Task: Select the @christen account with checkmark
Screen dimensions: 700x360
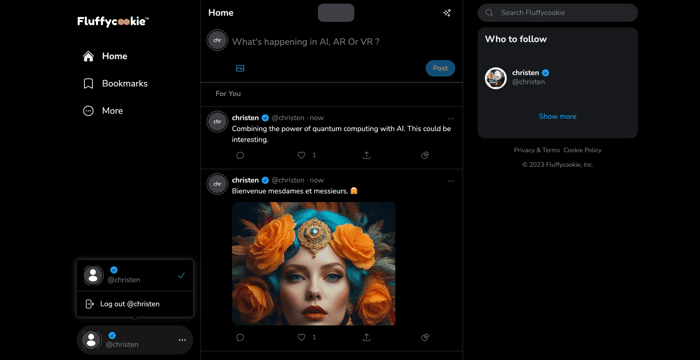Action: pyautogui.click(x=135, y=275)
